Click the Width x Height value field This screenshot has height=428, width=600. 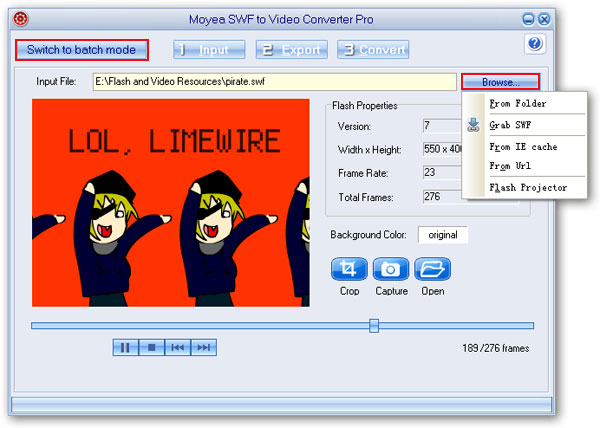pyautogui.click(x=442, y=149)
